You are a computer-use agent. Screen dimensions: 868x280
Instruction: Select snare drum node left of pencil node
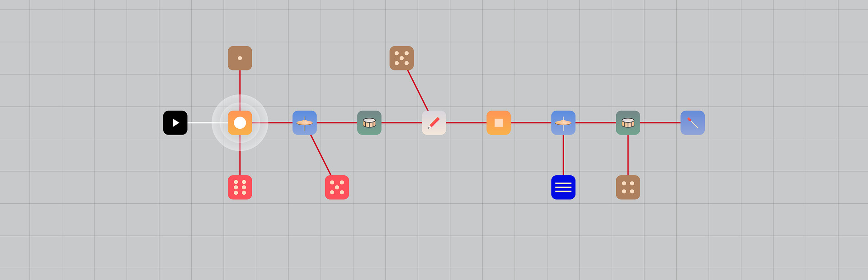(x=369, y=123)
